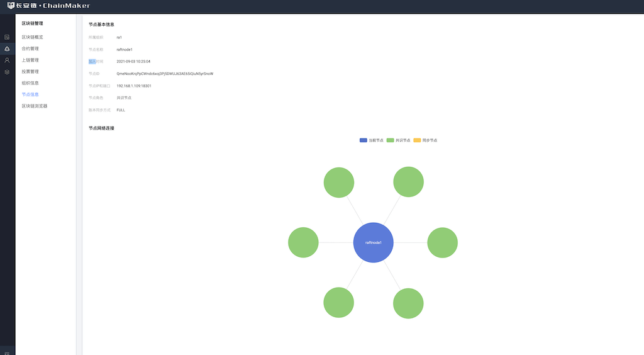Select the highlighted blockchain management sidebar icon
This screenshot has height=355, width=644.
pos(7,49)
